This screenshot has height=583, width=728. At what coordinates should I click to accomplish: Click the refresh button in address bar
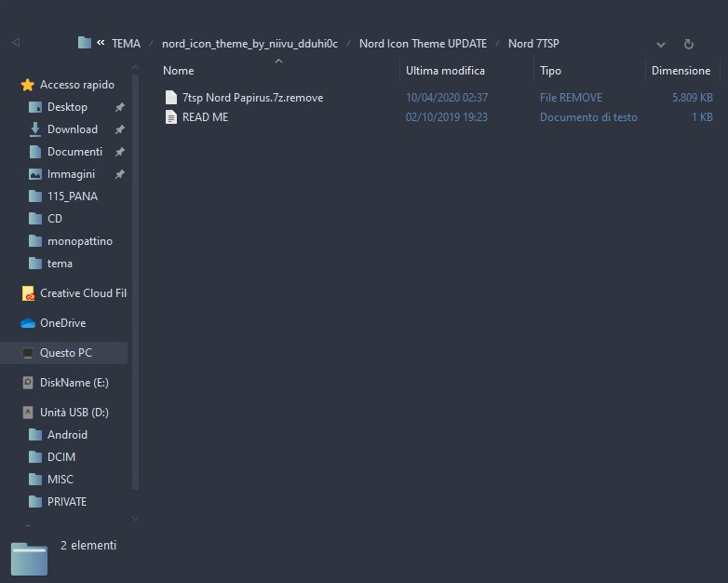pos(688,44)
